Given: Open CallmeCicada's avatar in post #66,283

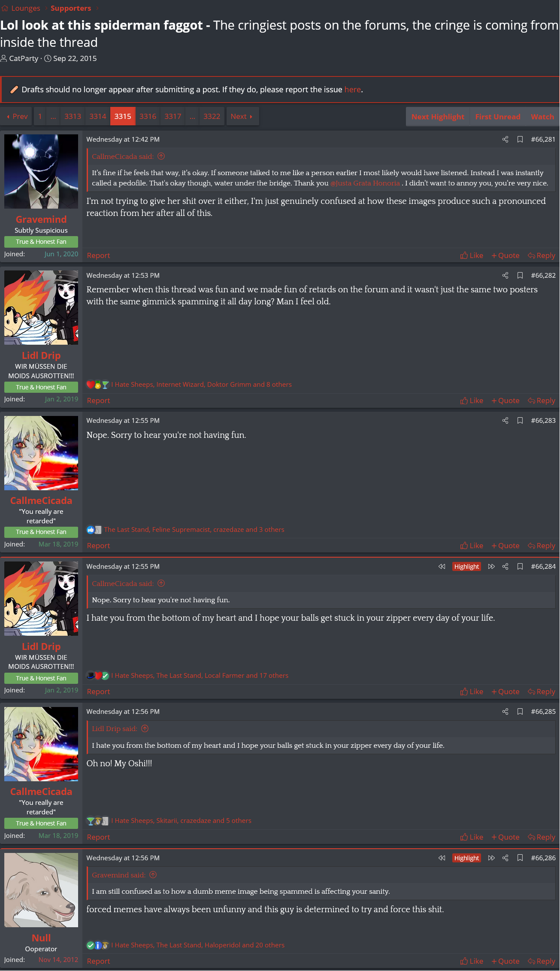Looking at the screenshot, I should click(41, 453).
